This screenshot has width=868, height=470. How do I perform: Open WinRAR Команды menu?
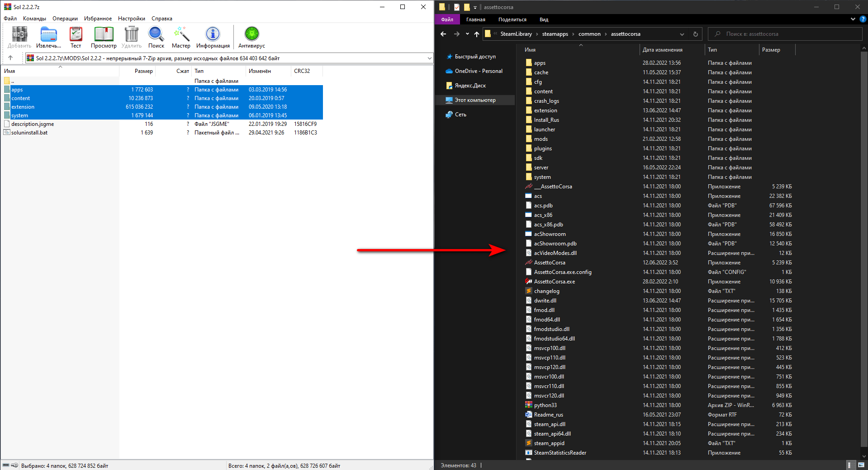(34, 19)
